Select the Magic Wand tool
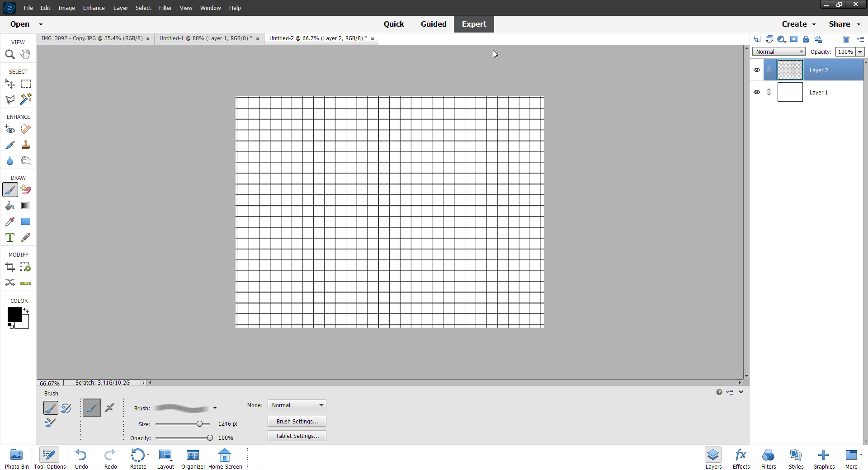Image resolution: width=868 pixels, height=470 pixels. coord(26,99)
